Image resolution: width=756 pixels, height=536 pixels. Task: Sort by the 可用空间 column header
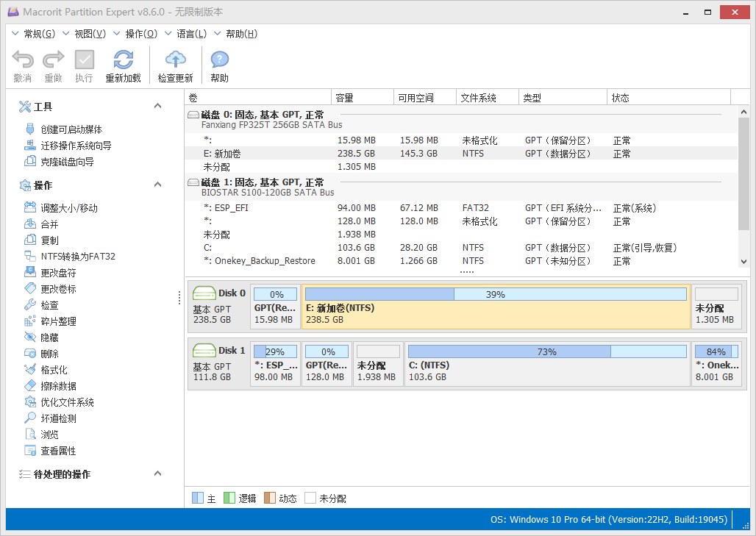tap(425, 97)
